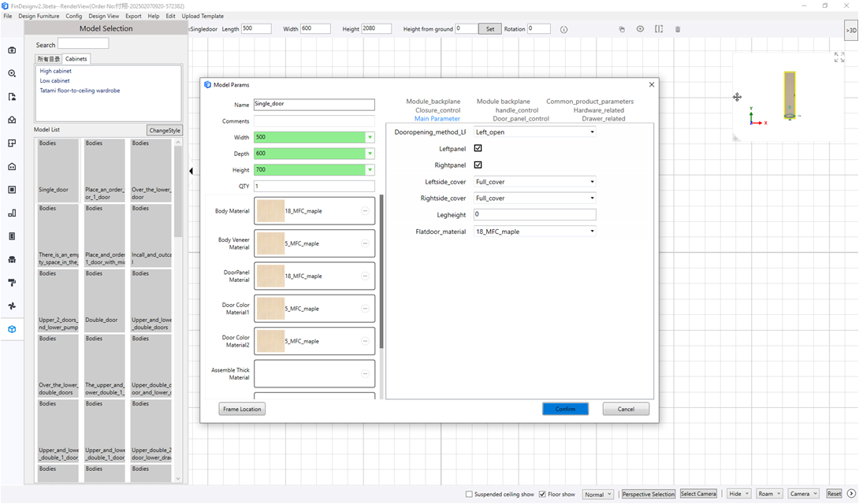This screenshot has height=504, width=859.
Task: Click the info icon next to Rotation
Action: pyautogui.click(x=563, y=30)
